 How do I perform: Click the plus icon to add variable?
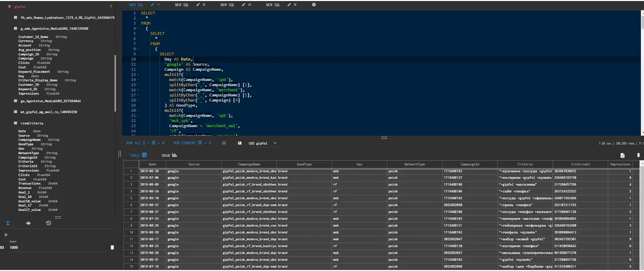[6, 235]
